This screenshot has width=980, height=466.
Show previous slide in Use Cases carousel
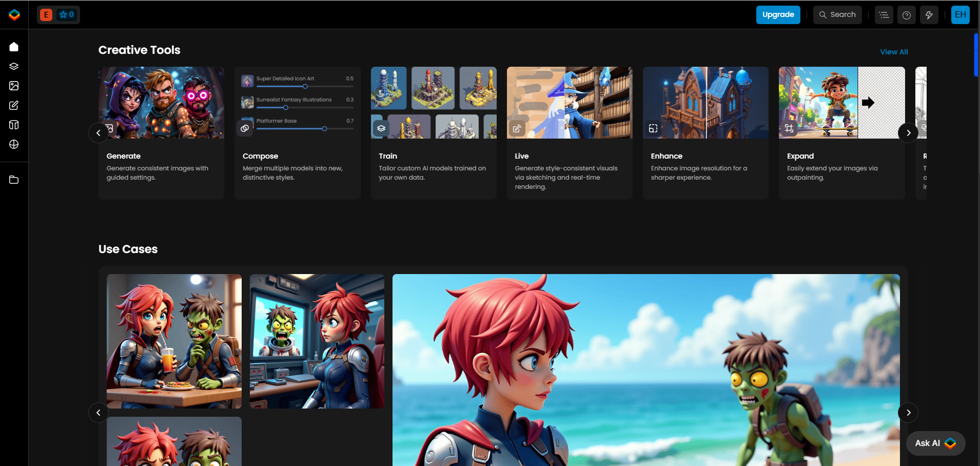point(99,413)
